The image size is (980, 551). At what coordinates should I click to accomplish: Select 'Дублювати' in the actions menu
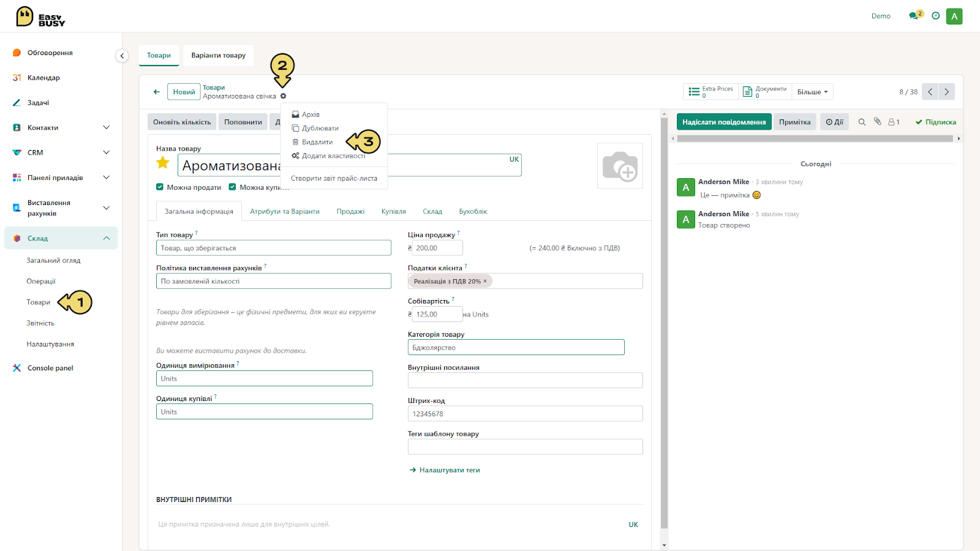(x=315, y=128)
